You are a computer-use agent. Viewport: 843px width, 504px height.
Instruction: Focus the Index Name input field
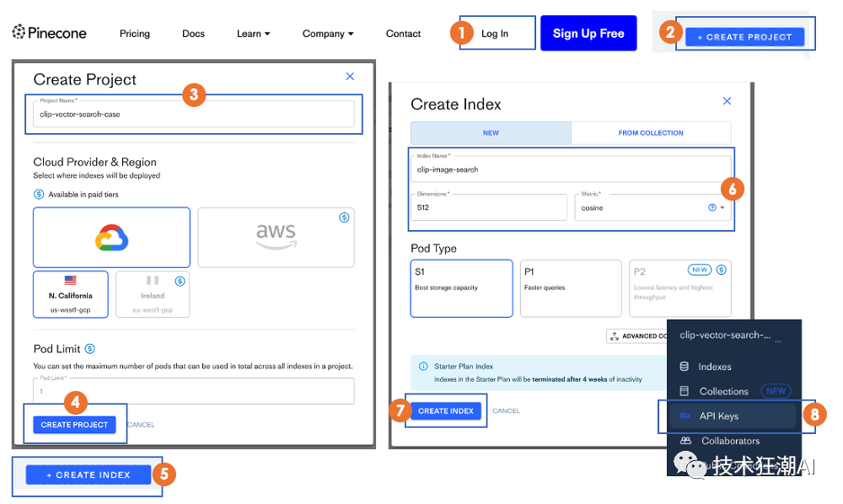point(571,169)
